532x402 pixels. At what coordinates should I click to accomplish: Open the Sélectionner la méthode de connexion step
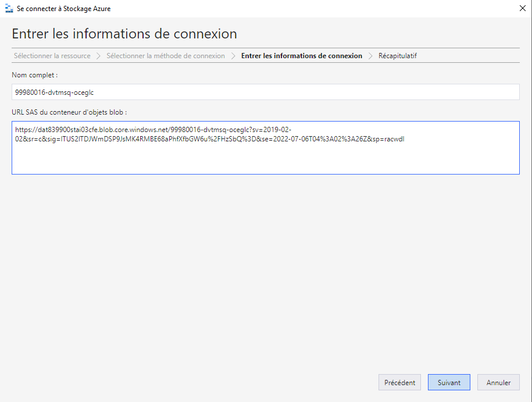click(166, 56)
